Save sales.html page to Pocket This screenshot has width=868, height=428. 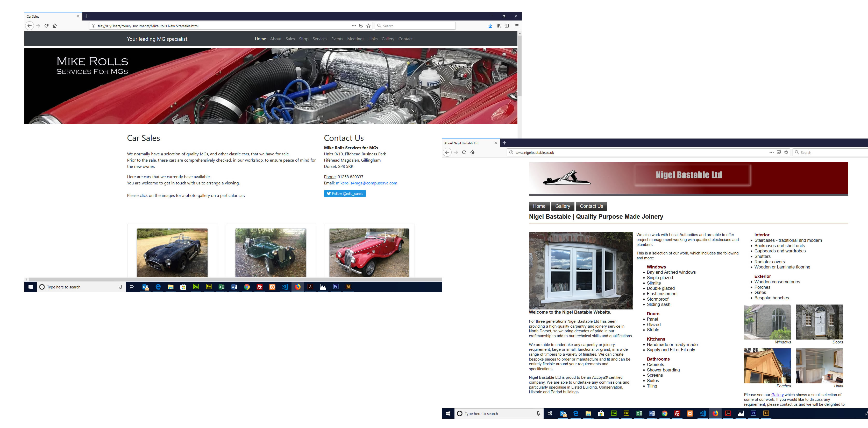[361, 26]
